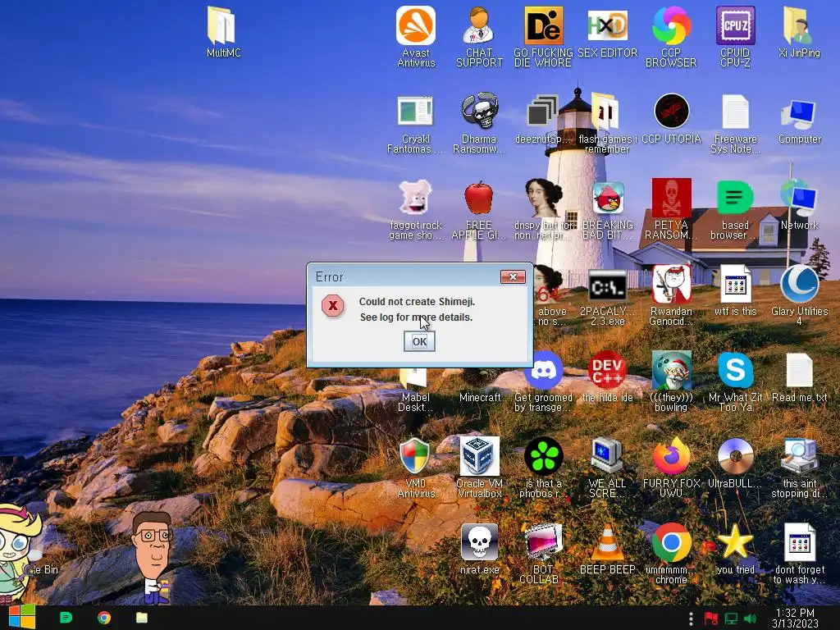The image size is (840, 630).
Task: Open the flash games i remember folder
Action: (x=608, y=112)
